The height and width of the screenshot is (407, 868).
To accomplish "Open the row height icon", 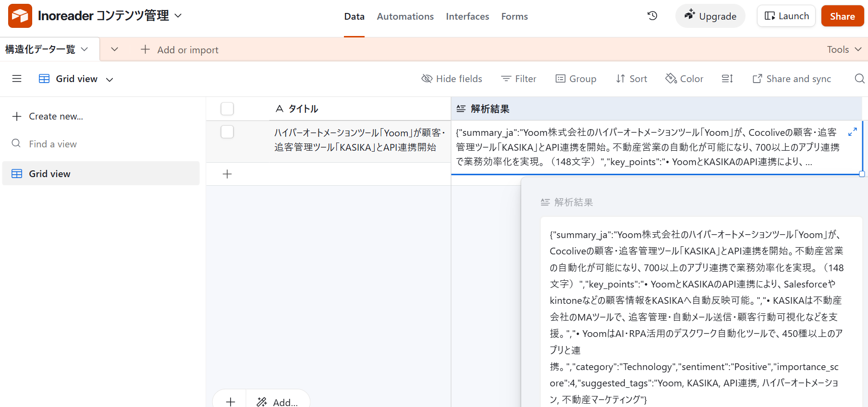I will tap(727, 79).
